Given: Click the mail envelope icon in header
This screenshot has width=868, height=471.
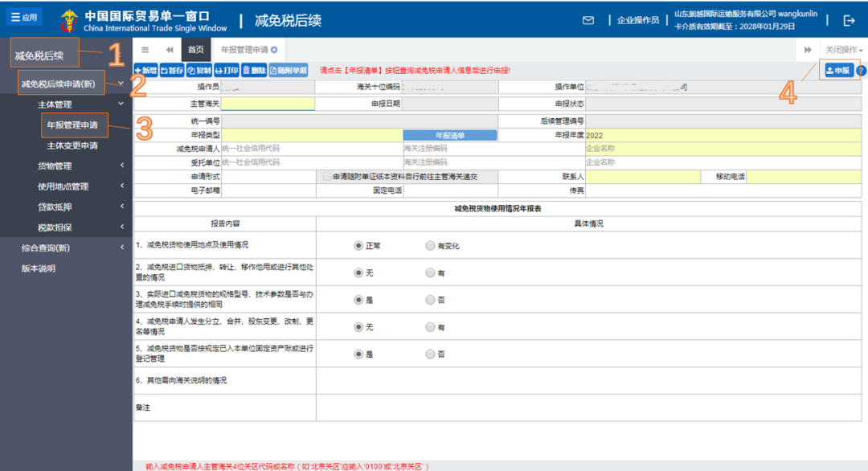Looking at the screenshot, I should (x=588, y=20).
